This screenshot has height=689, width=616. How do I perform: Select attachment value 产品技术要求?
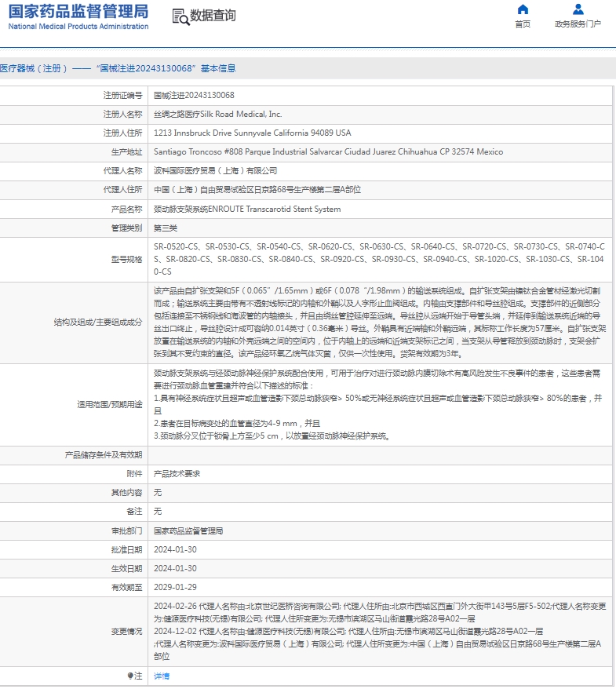click(177, 474)
